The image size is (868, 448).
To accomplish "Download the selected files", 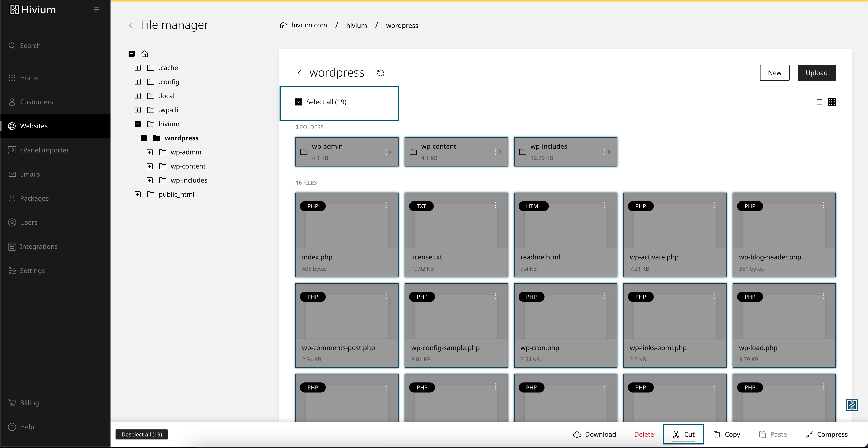I will click(x=594, y=434).
